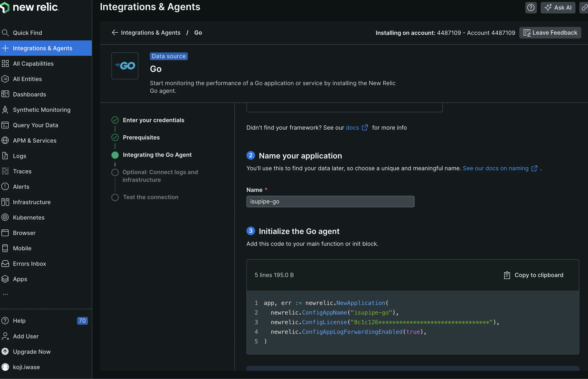The width and height of the screenshot is (588, 379).
Task: Go back to Integrations & Agents breadcrumb
Action: click(x=146, y=33)
